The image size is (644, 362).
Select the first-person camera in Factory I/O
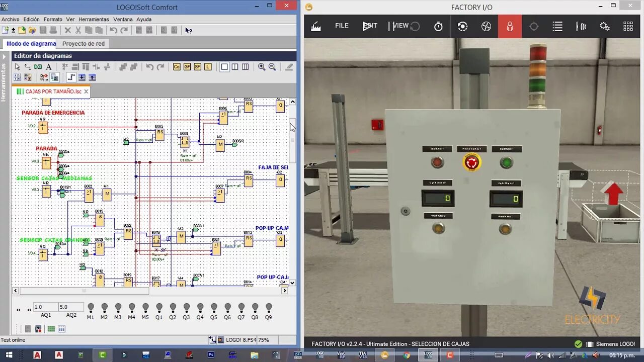[510, 27]
